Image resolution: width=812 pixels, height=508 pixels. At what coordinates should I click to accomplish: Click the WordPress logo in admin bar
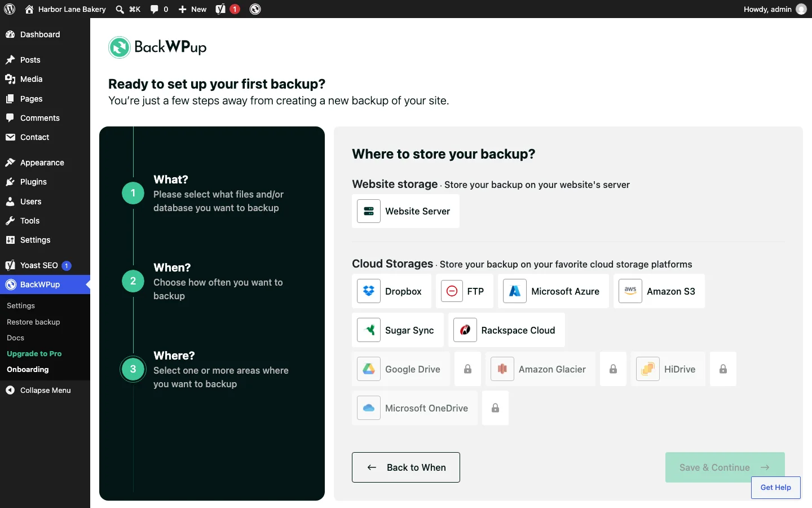point(10,9)
